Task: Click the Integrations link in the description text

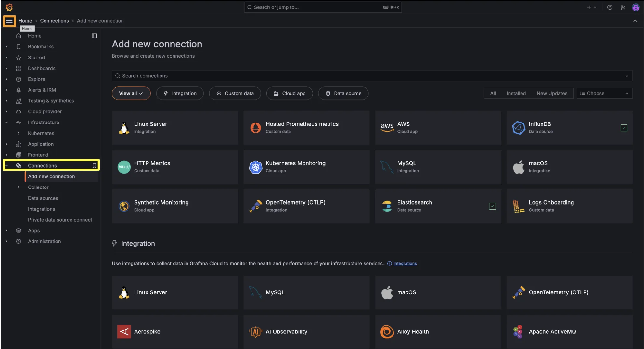Action: [x=405, y=263]
